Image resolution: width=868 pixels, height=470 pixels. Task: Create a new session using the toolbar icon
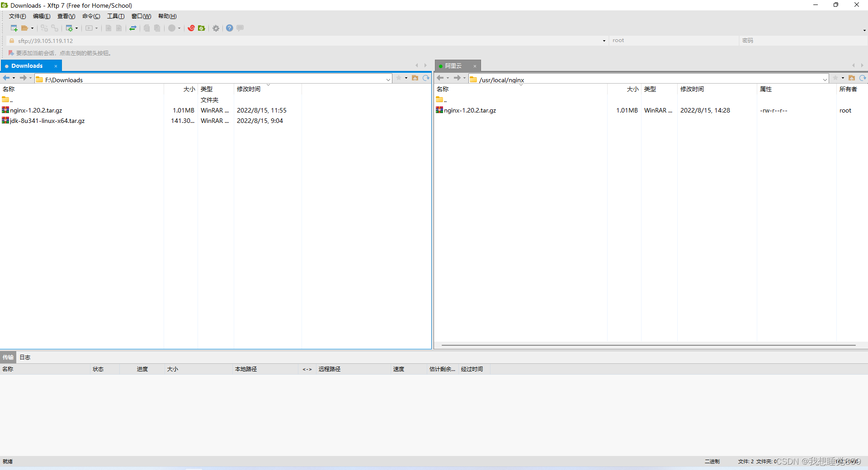coord(13,28)
